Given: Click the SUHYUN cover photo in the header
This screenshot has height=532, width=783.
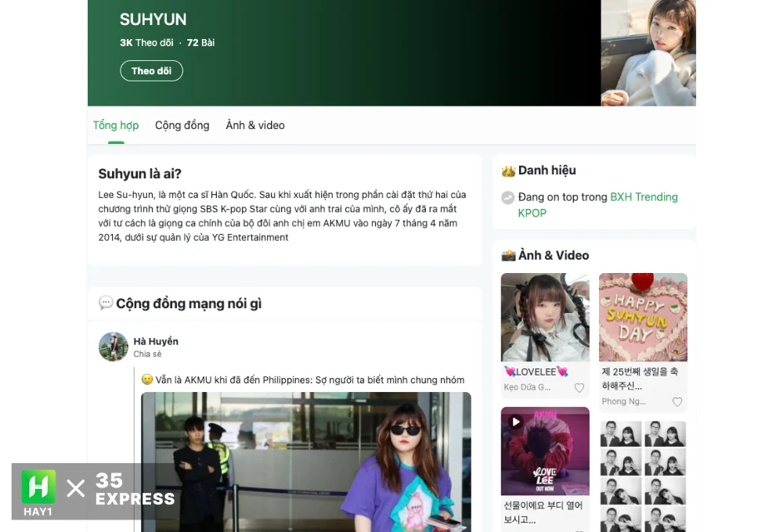Looking at the screenshot, I should click(648, 53).
